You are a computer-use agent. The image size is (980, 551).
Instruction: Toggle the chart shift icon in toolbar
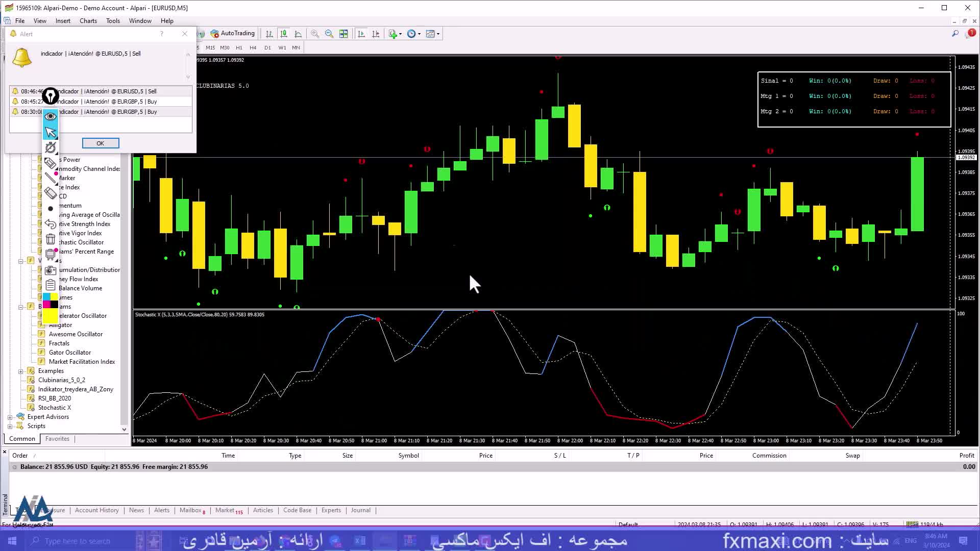(376, 34)
